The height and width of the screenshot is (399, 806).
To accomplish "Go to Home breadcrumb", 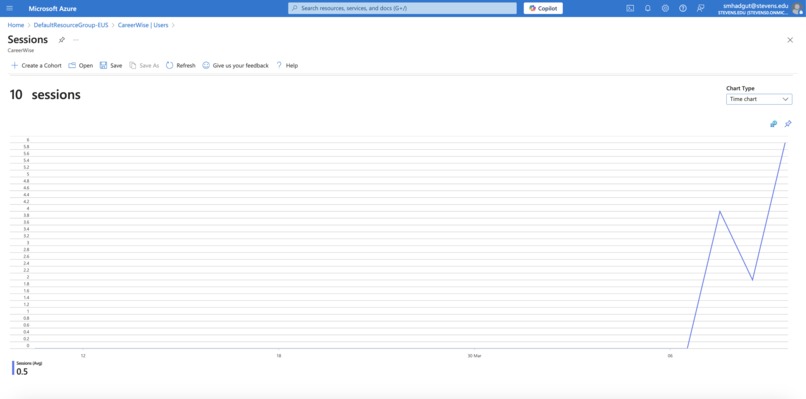I will pos(15,25).
